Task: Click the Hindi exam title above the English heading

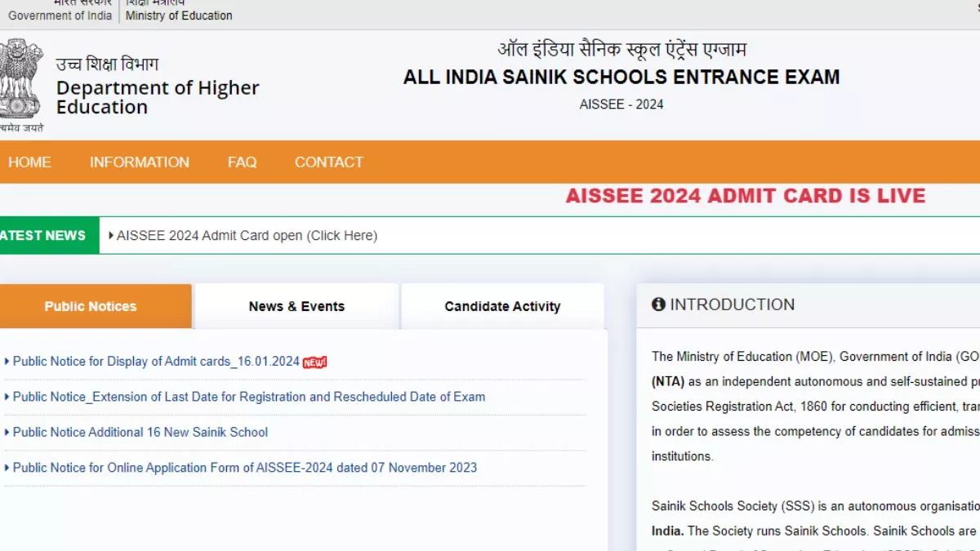Action: tap(622, 49)
